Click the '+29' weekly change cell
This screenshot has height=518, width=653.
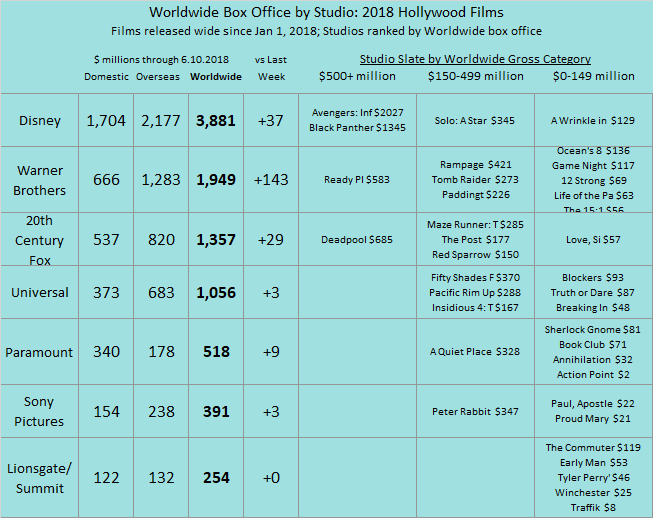271,240
